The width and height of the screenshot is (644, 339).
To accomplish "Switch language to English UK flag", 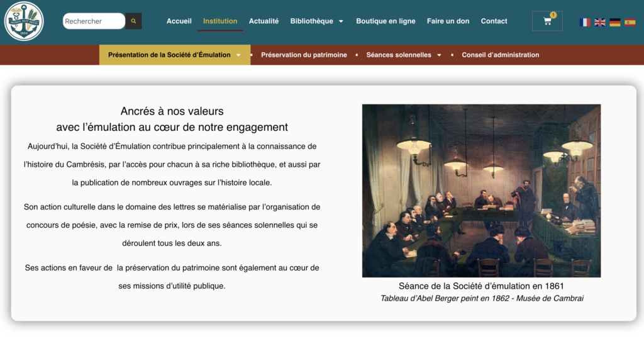I will [599, 22].
